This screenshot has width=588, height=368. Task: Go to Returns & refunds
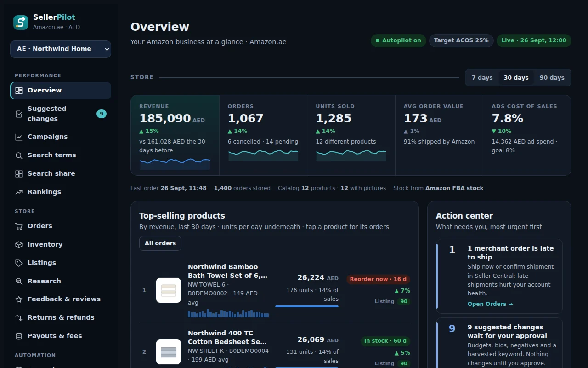(61, 317)
